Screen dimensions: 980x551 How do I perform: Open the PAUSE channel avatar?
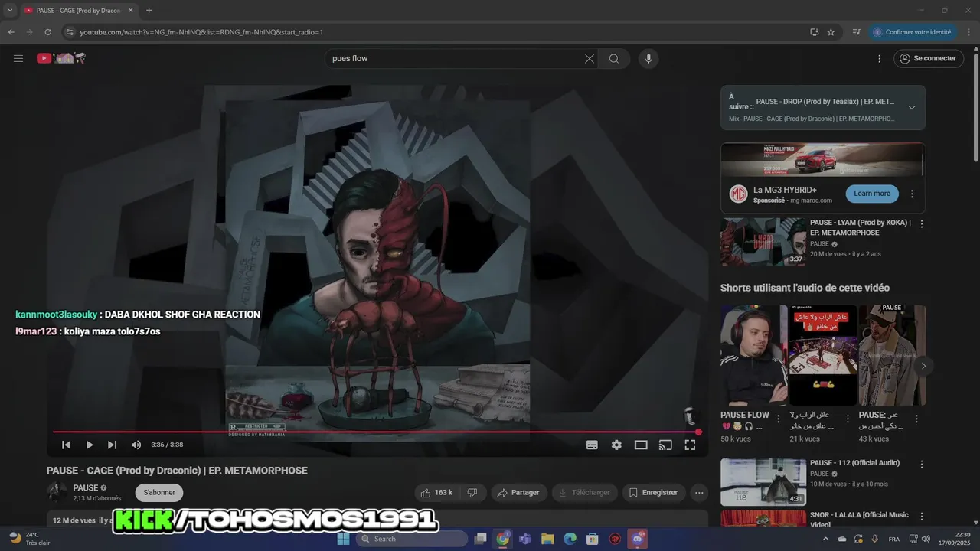(57, 492)
